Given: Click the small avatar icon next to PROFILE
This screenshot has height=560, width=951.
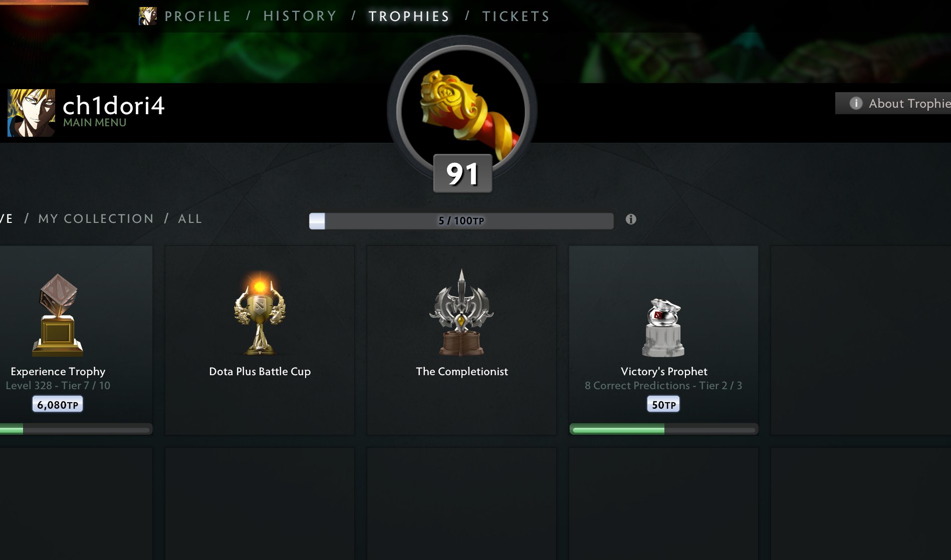Looking at the screenshot, I should click(x=147, y=16).
